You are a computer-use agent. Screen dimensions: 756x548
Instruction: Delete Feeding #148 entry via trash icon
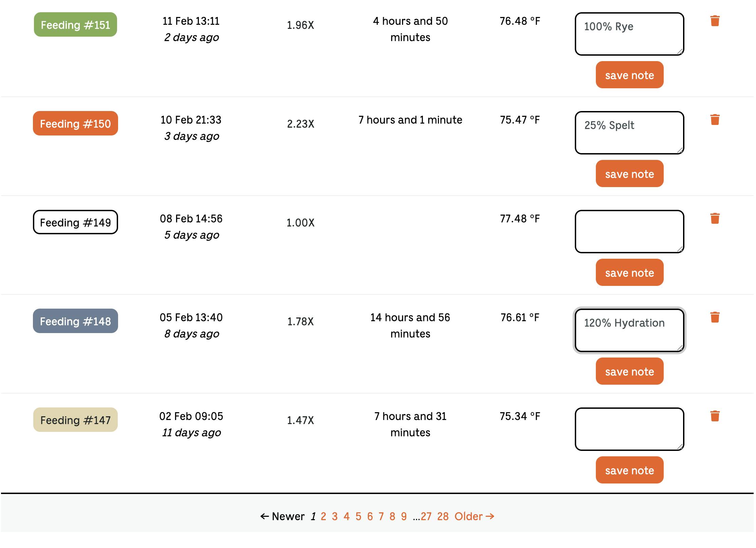pyautogui.click(x=715, y=317)
